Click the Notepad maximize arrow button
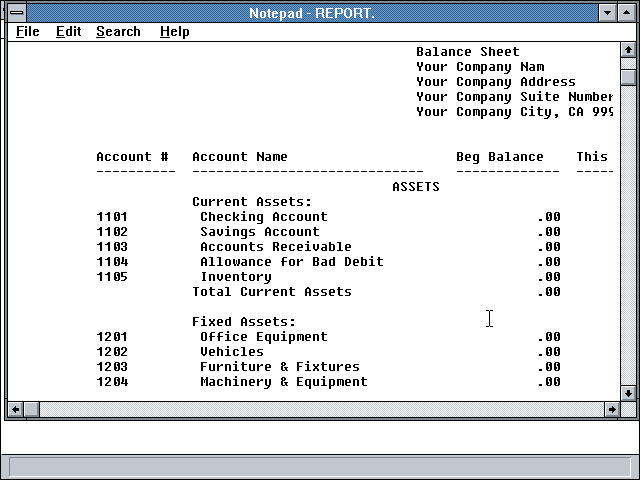This screenshot has width=640, height=480. click(627, 13)
